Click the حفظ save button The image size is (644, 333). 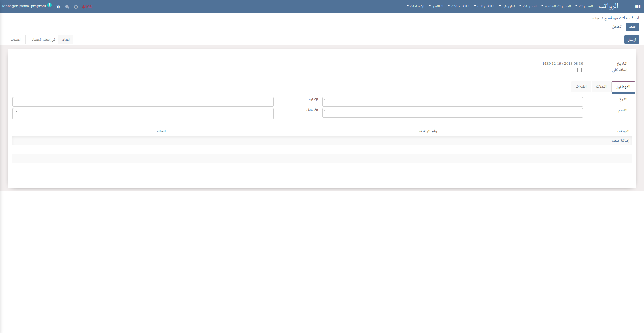coord(633,27)
